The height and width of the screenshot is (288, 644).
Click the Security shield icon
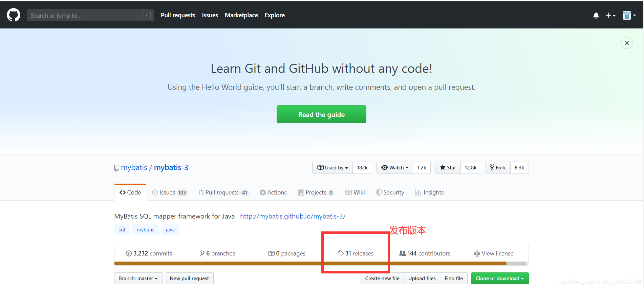(379, 192)
